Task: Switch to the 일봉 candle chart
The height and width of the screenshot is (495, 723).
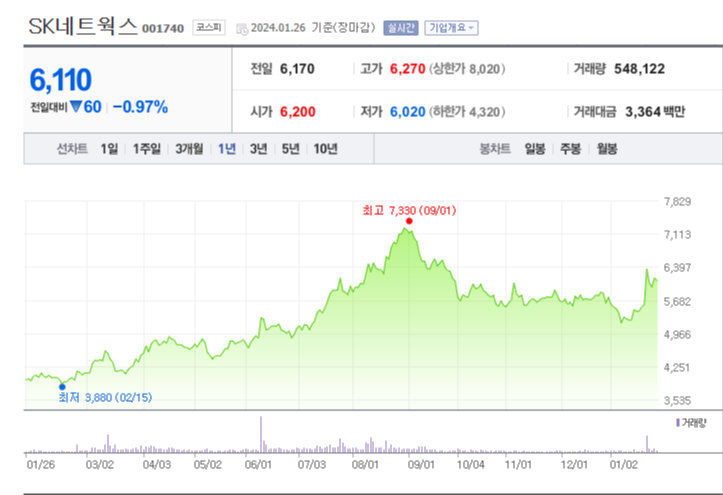Action: click(535, 149)
